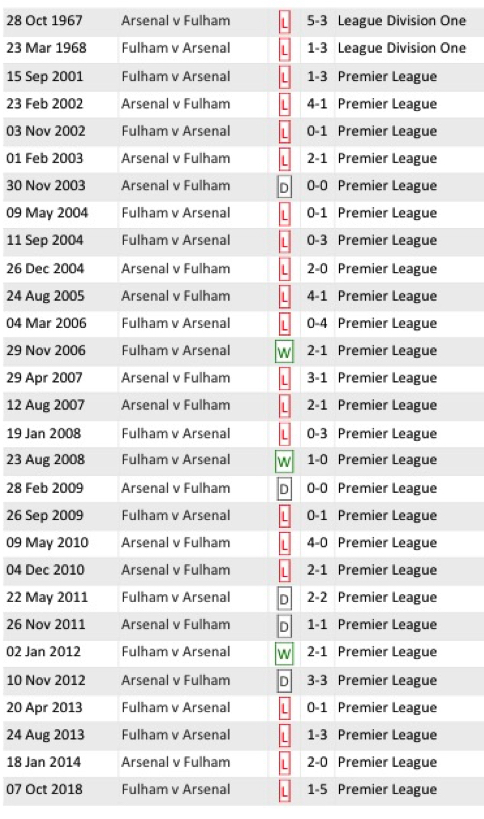Click the green W icon for 29 Nov 2006
The image size is (484, 819).
click(x=284, y=351)
